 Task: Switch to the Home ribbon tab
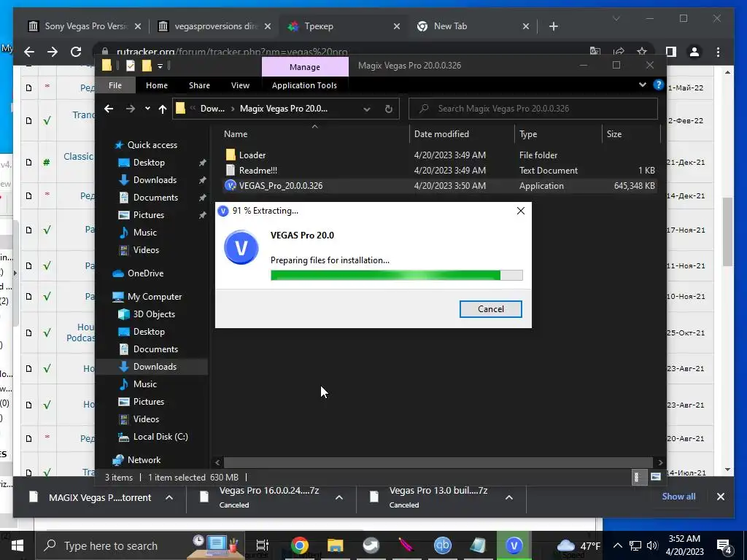(x=157, y=85)
